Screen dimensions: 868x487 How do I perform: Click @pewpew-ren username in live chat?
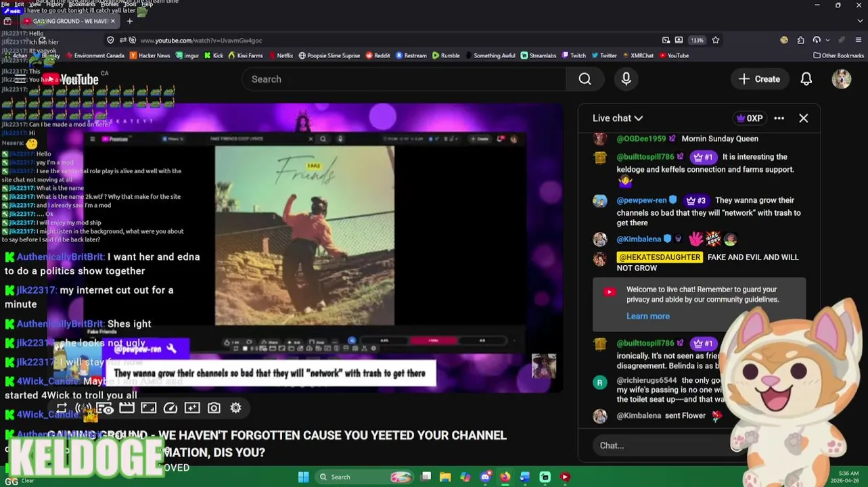642,200
